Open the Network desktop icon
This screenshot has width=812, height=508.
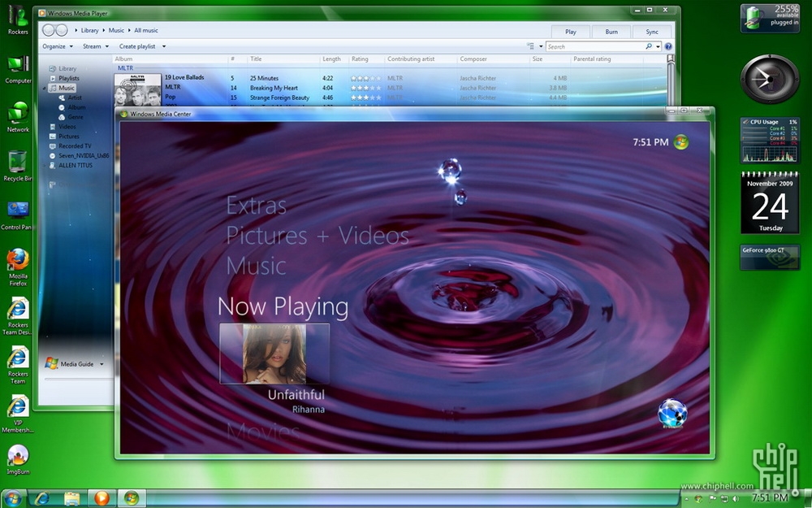coord(18,115)
